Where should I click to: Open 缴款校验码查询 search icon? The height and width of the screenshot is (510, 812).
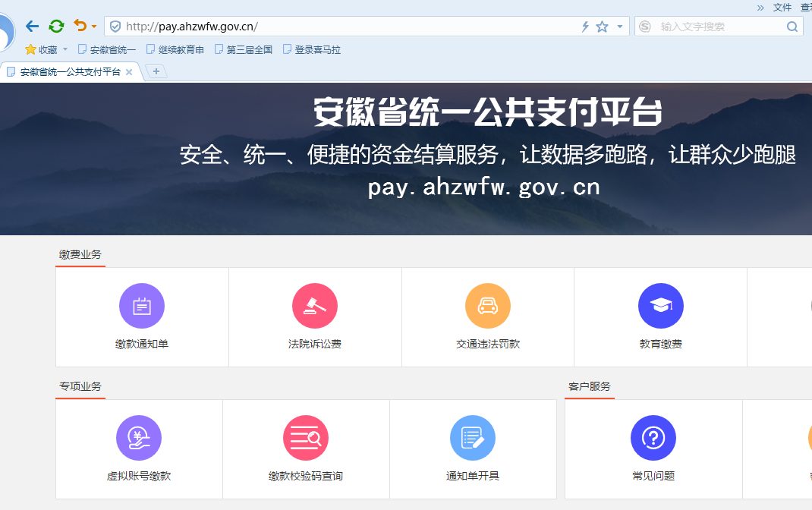[x=306, y=438]
